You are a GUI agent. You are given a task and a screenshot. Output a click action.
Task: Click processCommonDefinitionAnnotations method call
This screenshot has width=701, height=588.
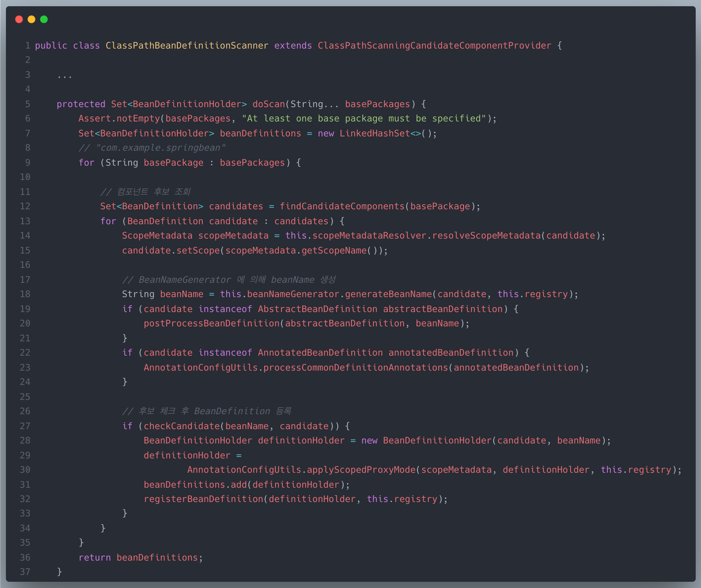tap(356, 368)
